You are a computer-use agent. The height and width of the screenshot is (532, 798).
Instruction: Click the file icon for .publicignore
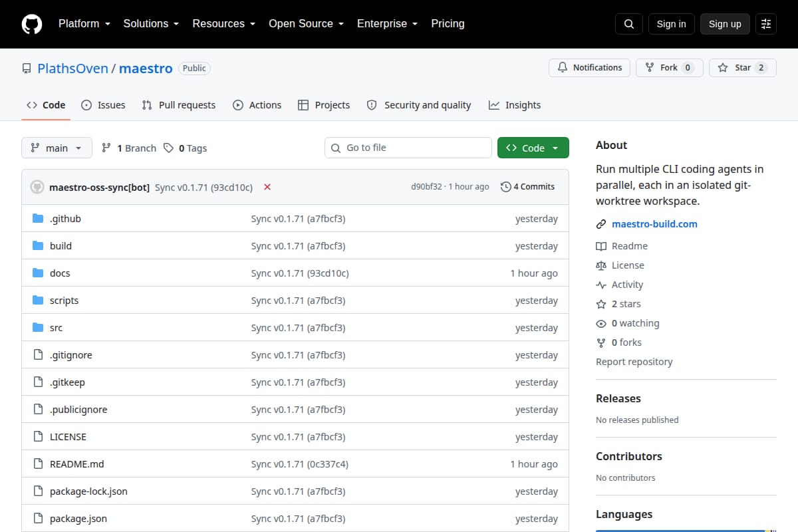[x=38, y=410]
